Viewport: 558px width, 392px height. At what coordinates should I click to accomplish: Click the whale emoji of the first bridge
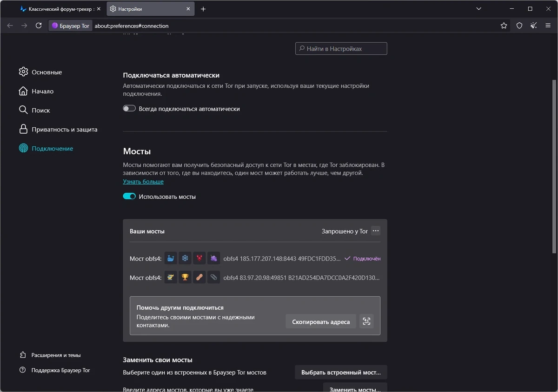171,259
